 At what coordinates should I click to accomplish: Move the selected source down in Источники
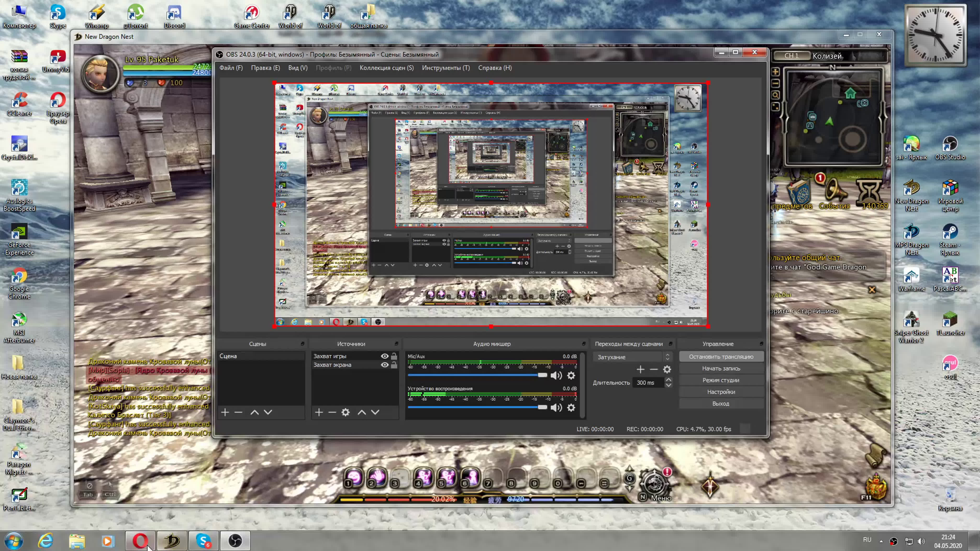[x=375, y=412]
